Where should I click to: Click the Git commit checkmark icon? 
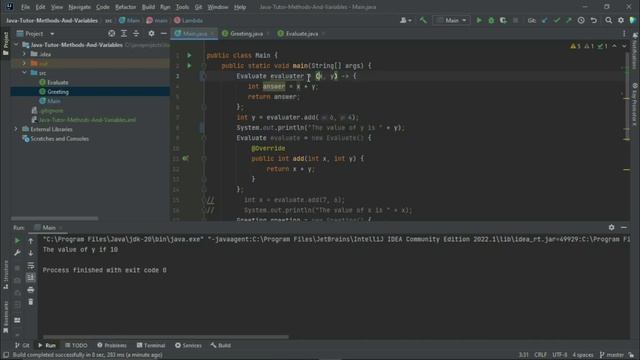pyautogui.click(x=557, y=20)
